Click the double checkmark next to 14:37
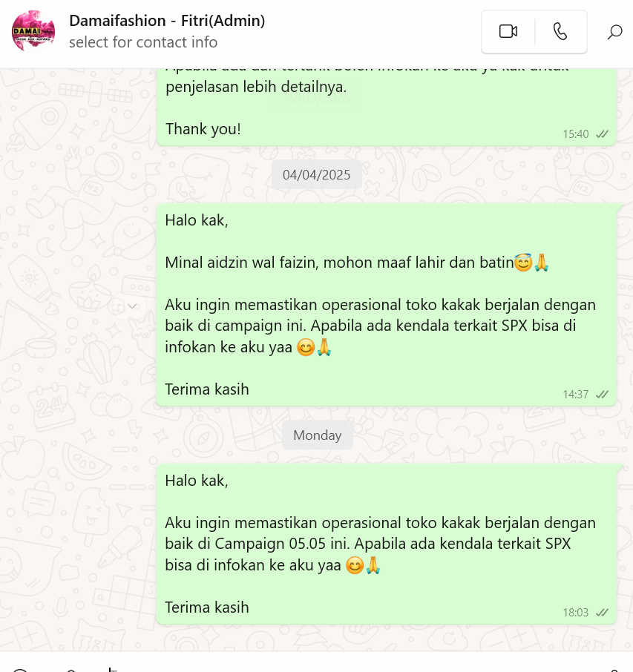This screenshot has width=633, height=672. [602, 395]
